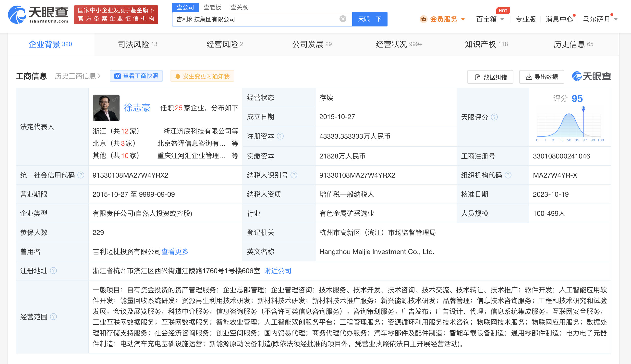The image size is (631, 364).
Task: Click help icon next to 统一社会信用代码
Action: coord(81,175)
